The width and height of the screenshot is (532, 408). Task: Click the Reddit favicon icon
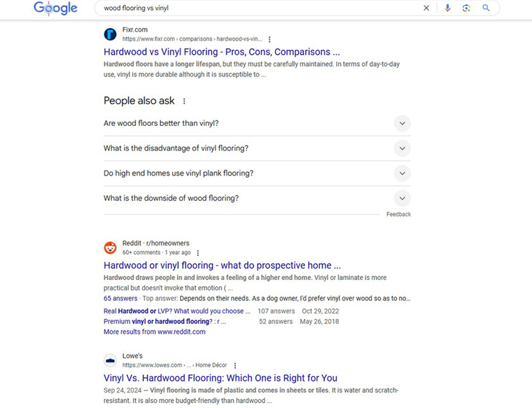pyautogui.click(x=111, y=248)
